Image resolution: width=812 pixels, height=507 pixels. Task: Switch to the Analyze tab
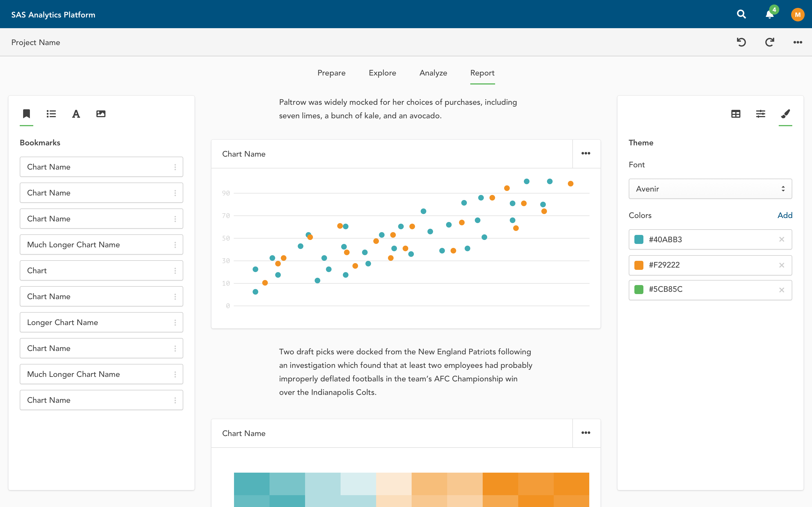click(x=433, y=73)
